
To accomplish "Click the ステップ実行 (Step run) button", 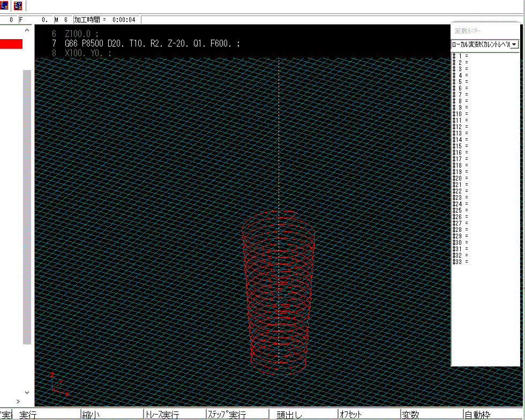I will 237,415.
